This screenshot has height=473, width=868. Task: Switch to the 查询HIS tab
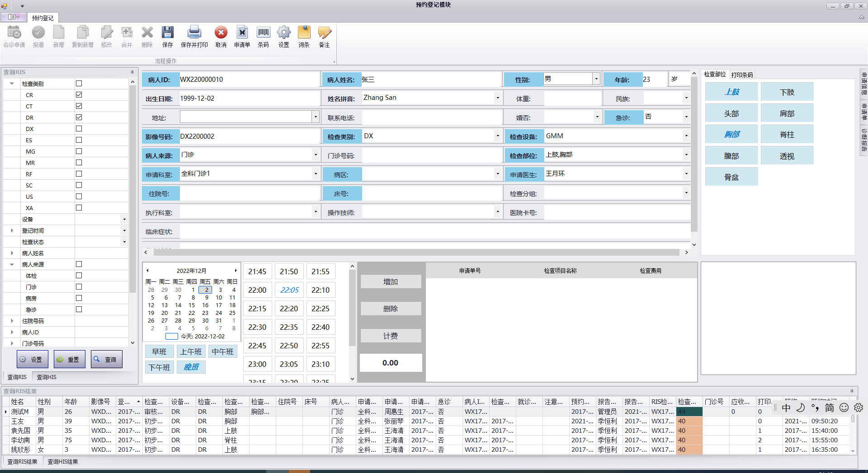(x=47, y=377)
